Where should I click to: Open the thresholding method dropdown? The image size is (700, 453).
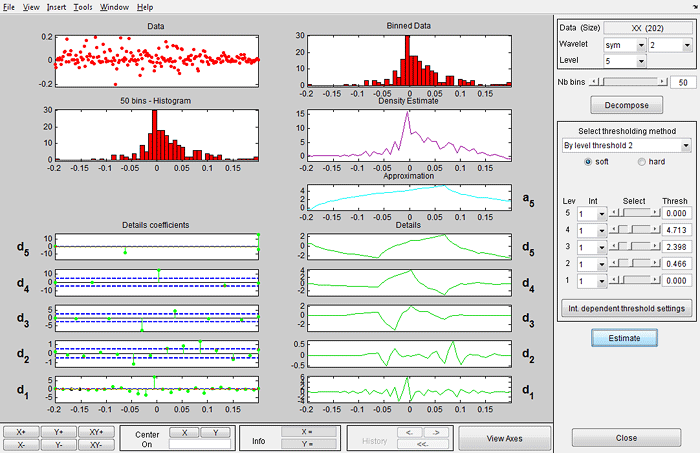click(x=625, y=145)
